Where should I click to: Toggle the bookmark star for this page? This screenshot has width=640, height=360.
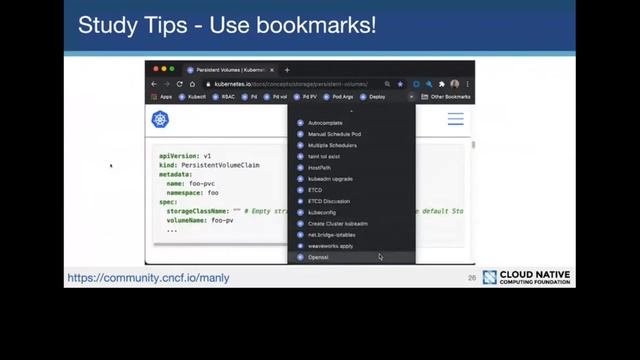point(400,84)
